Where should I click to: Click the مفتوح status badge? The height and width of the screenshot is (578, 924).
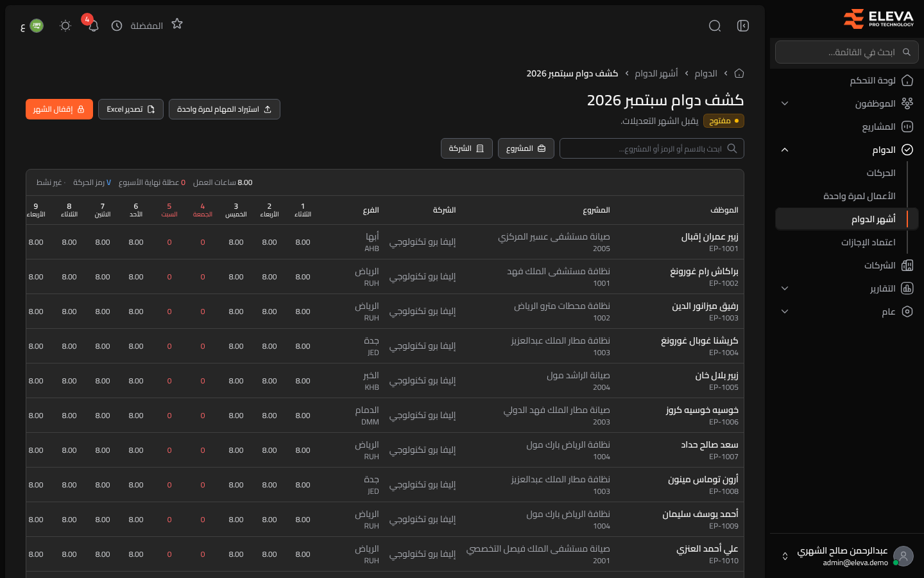click(724, 121)
